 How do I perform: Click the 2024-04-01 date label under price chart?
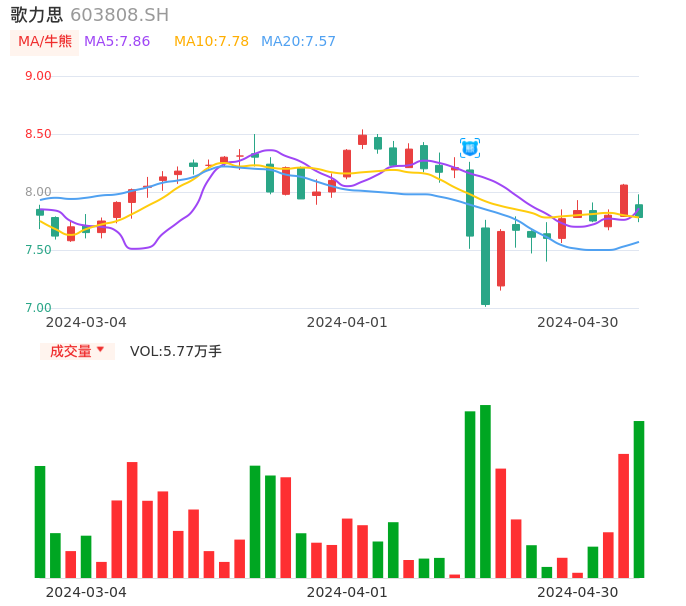tap(346, 322)
